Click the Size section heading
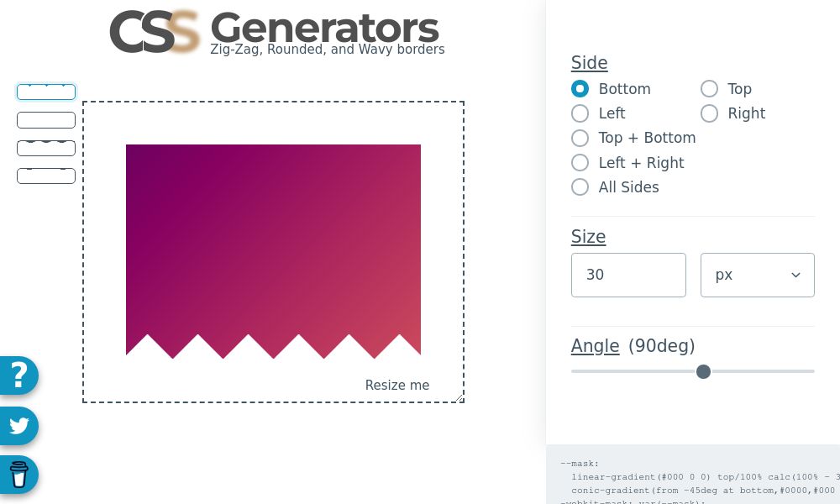 pyautogui.click(x=588, y=237)
